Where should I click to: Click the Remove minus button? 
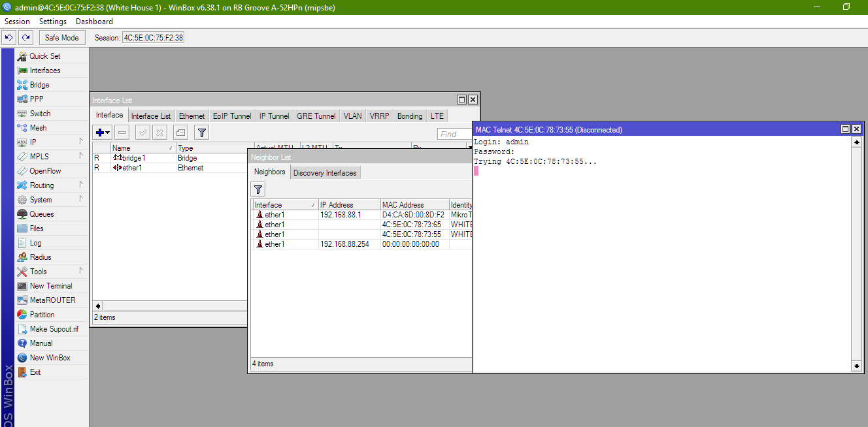pos(122,133)
